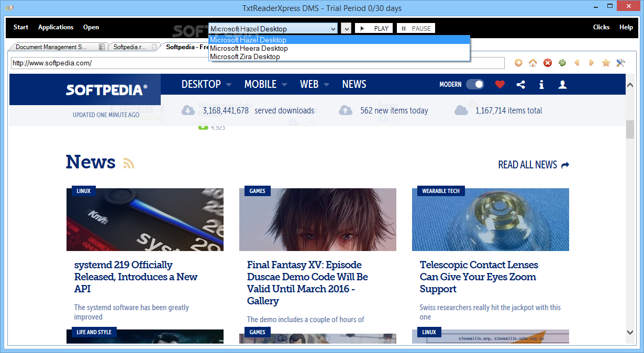Click '3,168,441,678 served downloads' text

point(258,111)
